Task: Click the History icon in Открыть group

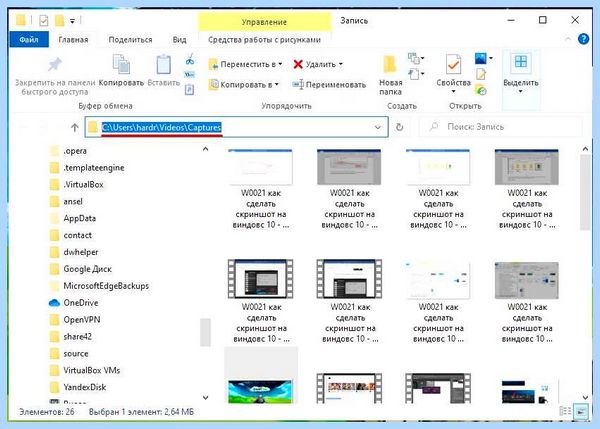Action: (x=481, y=90)
